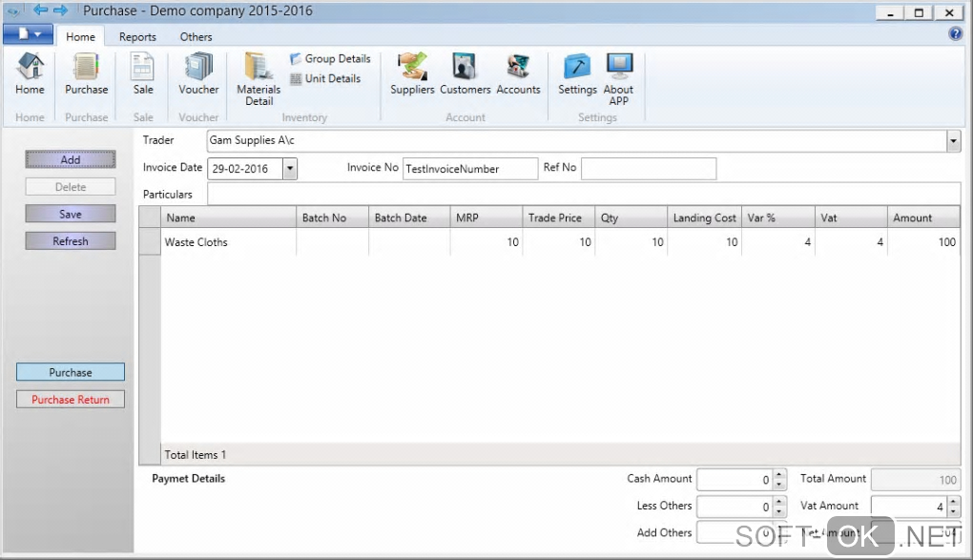
Task: Click the Save button
Action: [x=71, y=215]
